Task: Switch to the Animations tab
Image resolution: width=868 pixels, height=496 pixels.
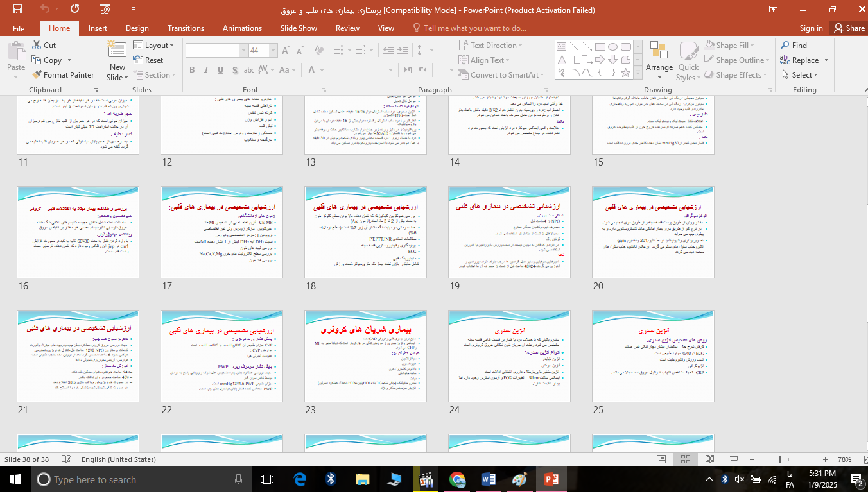Action: (242, 28)
